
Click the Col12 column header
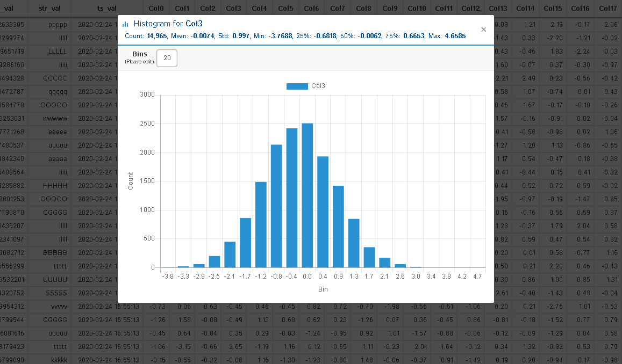pyautogui.click(x=471, y=8)
